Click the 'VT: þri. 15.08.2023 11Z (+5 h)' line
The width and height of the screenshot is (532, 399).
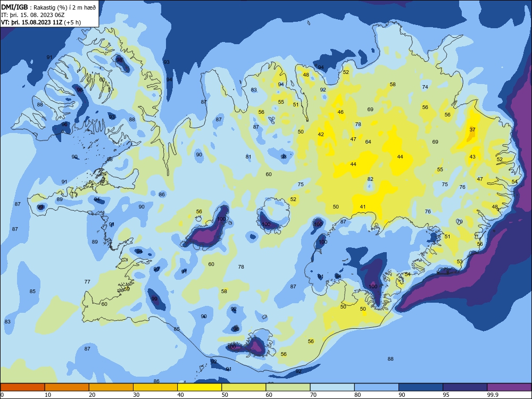tap(41, 22)
